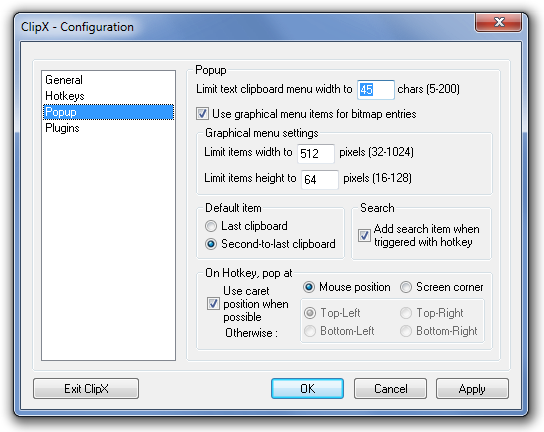Click the limit items width field
544x432 pixels.
316,153
